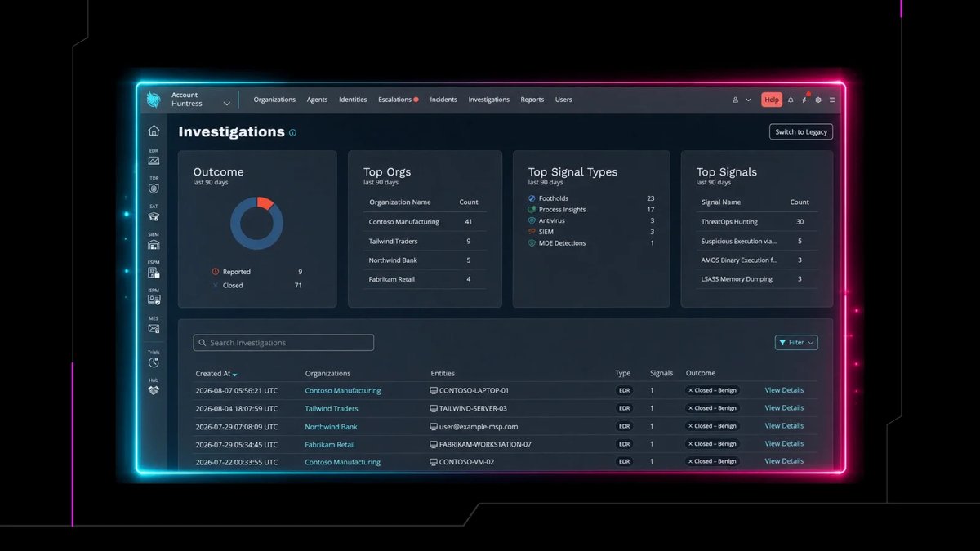
Task: Open the SIEM sidebar section
Action: point(154,240)
